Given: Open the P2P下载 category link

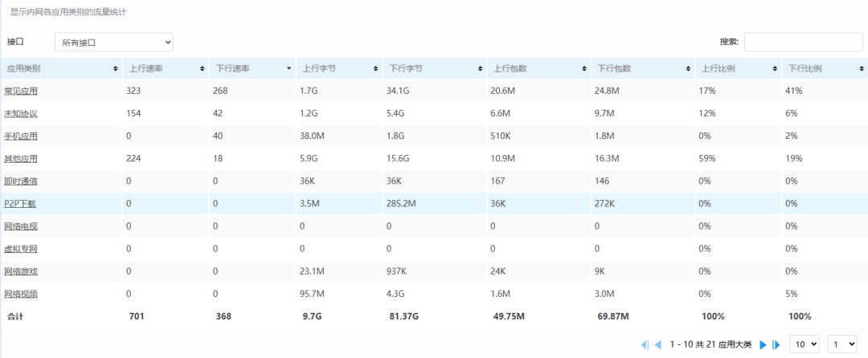Looking at the screenshot, I should (x=20, y=203).
